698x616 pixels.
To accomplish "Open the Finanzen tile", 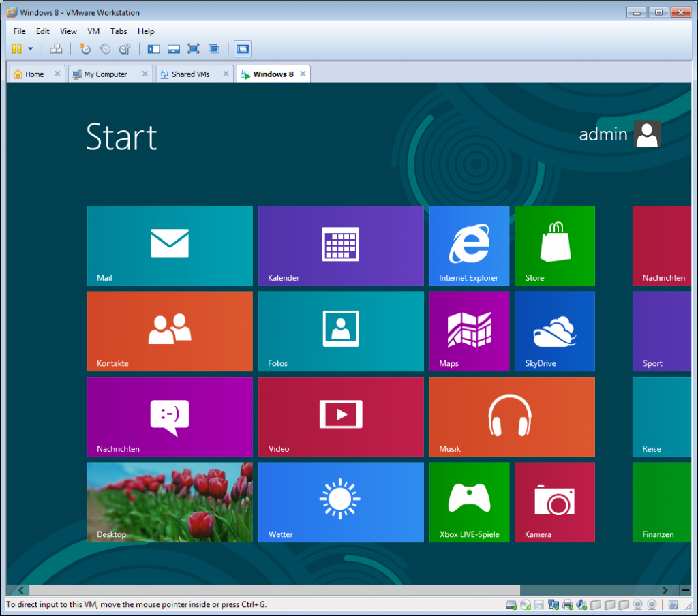I will (662, 502).
